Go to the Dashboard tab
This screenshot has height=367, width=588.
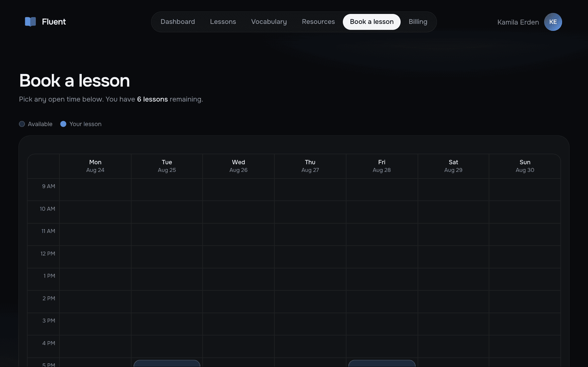(178, 22)
